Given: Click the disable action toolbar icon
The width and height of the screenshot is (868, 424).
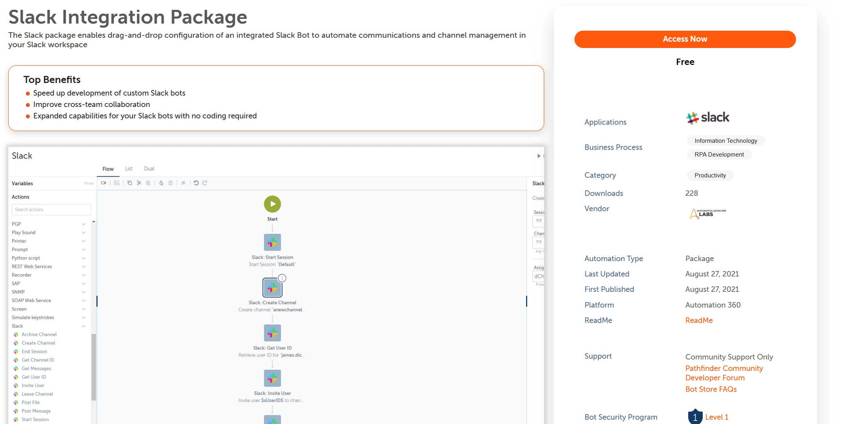Looking at the screenshot, I should pos(183,183).
